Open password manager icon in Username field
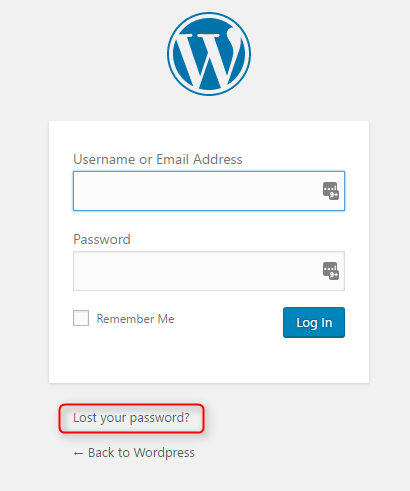This screenshot has width=410, height=491. [331, 191]
